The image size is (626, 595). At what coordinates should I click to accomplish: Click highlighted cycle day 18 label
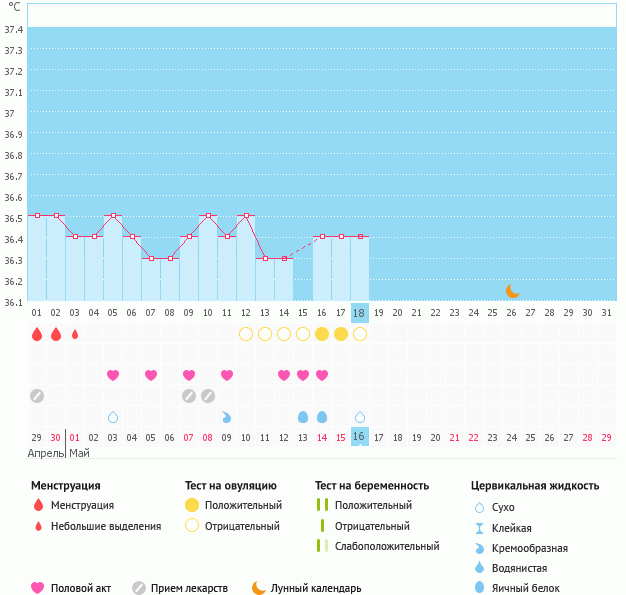point(360,313)
